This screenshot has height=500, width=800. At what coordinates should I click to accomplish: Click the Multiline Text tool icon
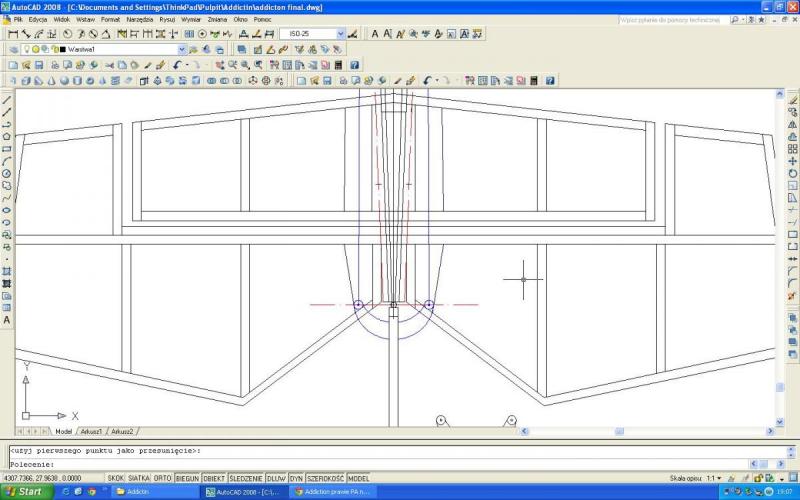7,320
